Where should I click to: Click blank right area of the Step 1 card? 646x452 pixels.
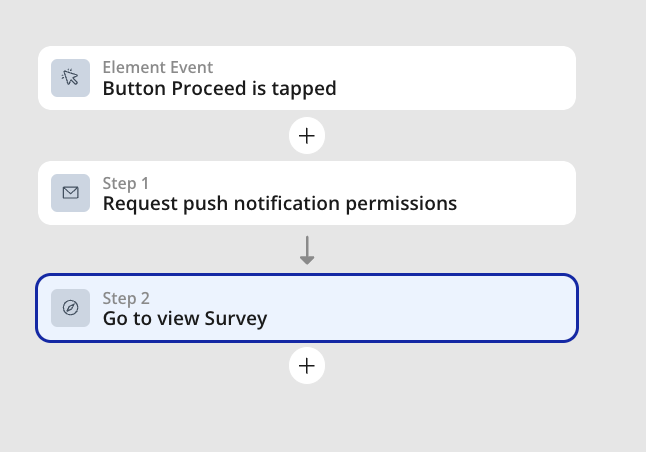(519, 193)
